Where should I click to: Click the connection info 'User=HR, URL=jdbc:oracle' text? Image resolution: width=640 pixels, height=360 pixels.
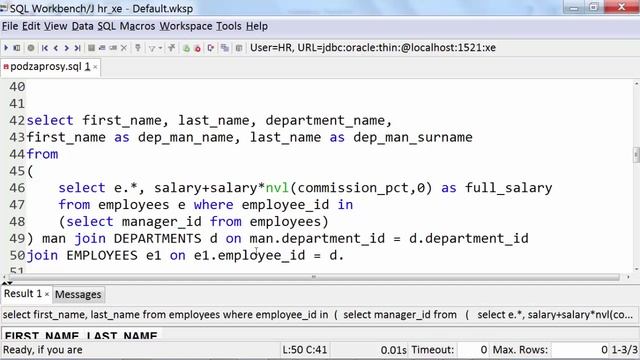tap(373, 48)
